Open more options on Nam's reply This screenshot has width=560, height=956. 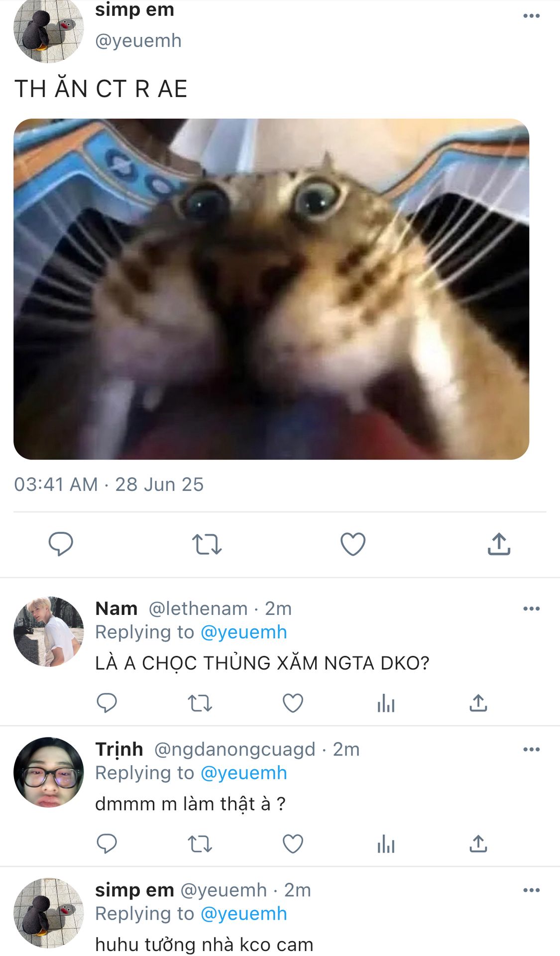point(531,608)
